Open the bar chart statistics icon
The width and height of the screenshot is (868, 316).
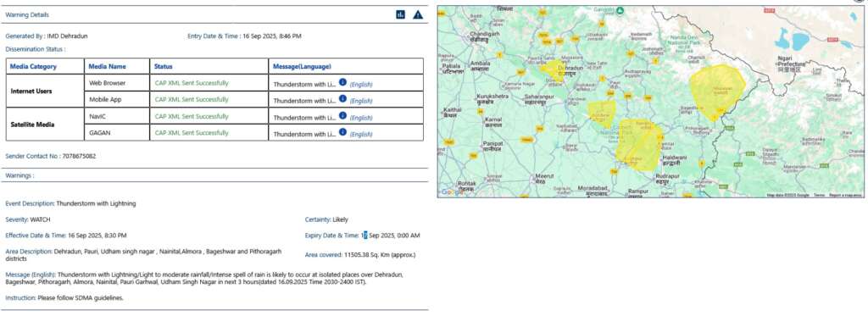click(401, 14)
